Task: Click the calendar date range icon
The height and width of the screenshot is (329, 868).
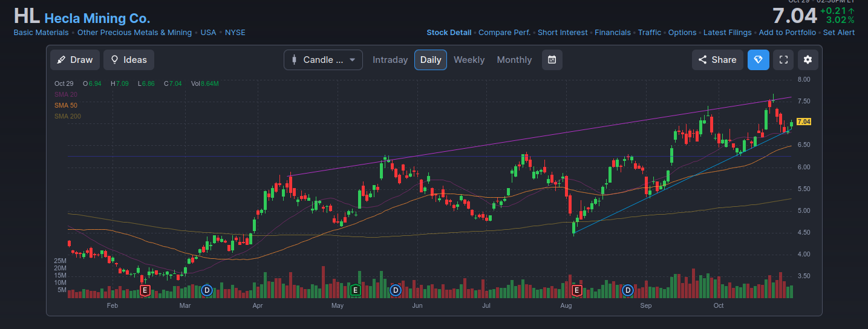Action: click(552, 60)
